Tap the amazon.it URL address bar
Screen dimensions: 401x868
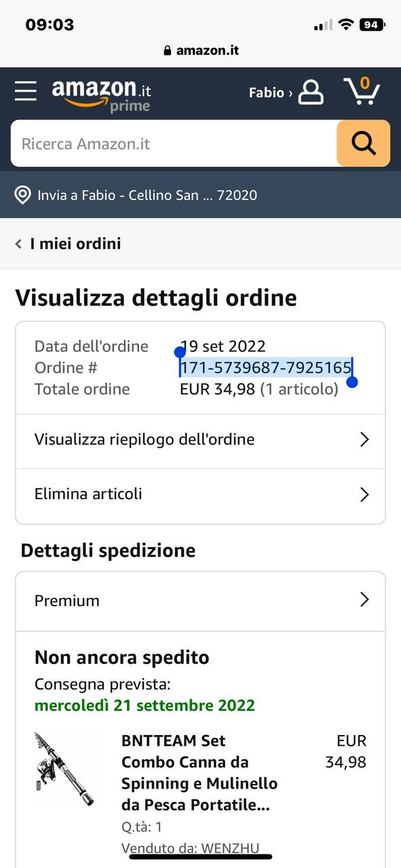click(x=201, y=50)
